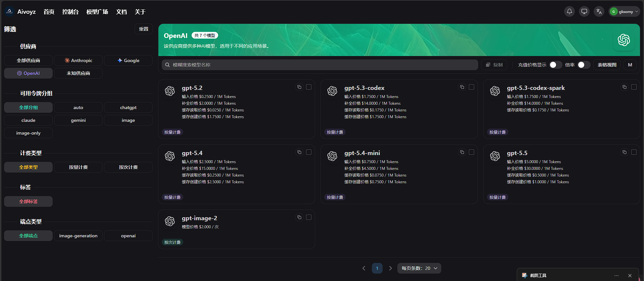
Task: Copy the gpt-image-2 model name
Action: pos(299,217)
